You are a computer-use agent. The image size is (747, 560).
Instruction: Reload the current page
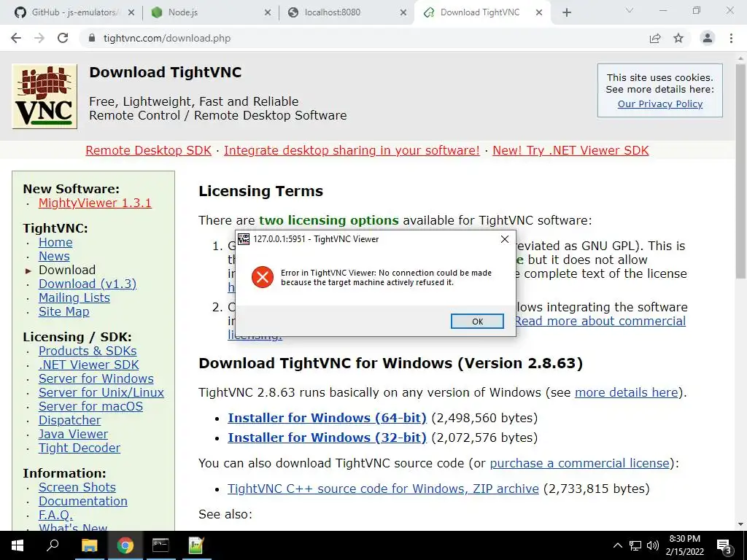(x=63, y=38)
